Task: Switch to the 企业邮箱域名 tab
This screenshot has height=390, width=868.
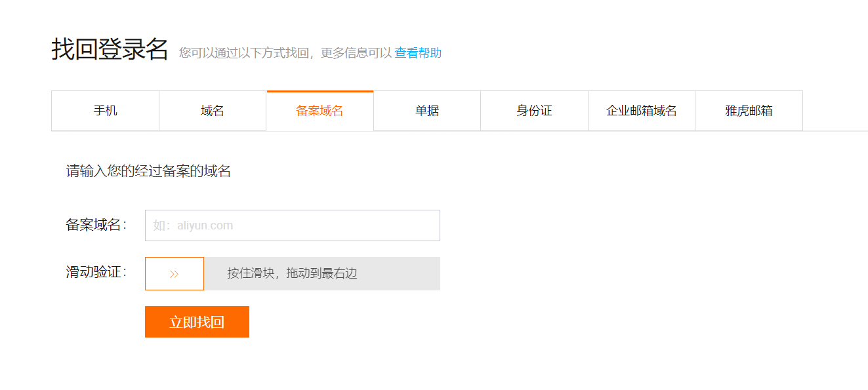Action: pos(641,111)
